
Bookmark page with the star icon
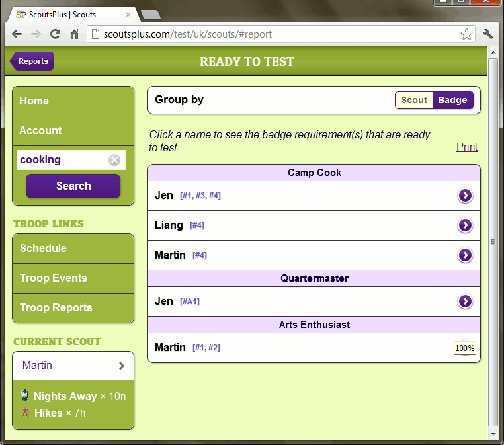[466, 34]
